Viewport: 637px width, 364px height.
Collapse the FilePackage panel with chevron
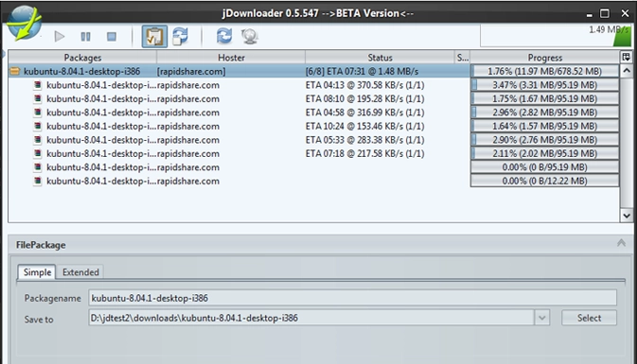click(621, 243)
